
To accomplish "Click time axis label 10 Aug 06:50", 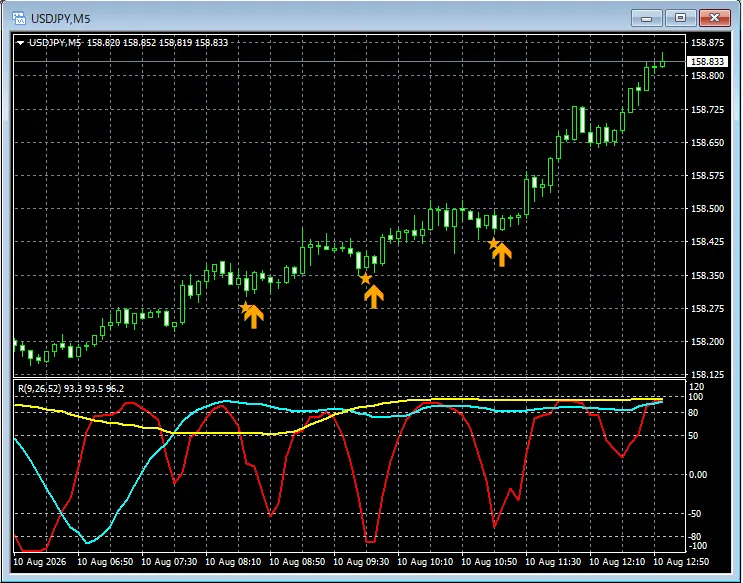I will [105, 562].
